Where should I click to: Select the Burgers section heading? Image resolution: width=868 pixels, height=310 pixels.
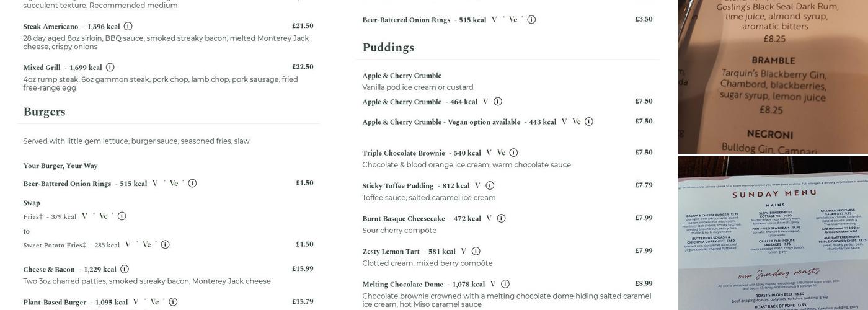(44, 112)
